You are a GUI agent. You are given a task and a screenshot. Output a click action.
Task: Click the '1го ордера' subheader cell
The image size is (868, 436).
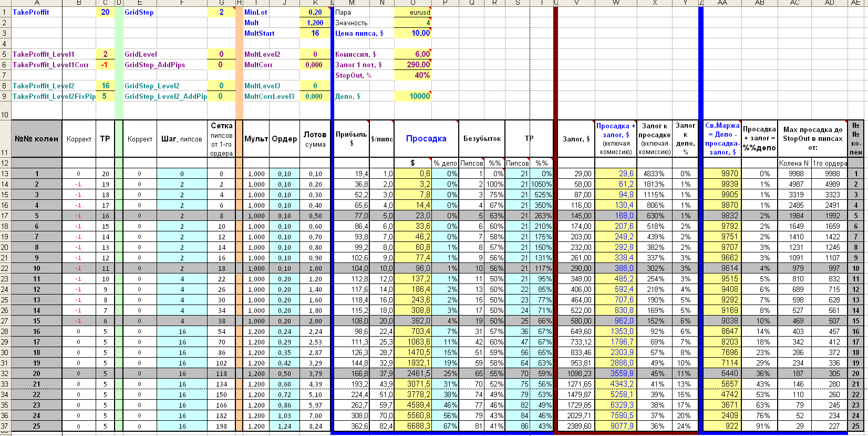(x=829, y=163)
